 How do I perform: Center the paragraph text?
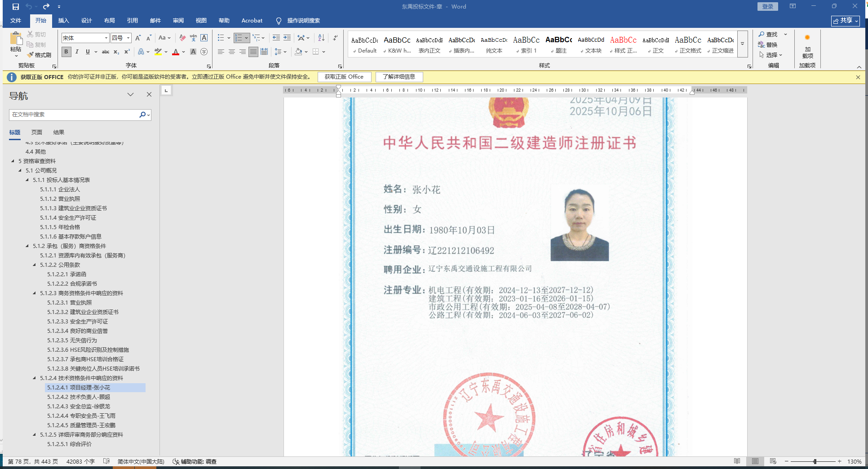232,52
